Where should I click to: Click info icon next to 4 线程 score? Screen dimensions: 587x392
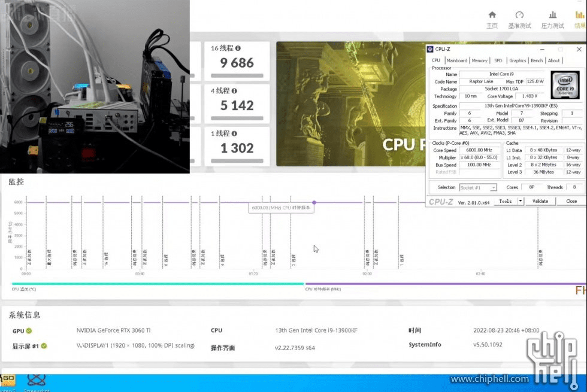[x=234, y=91]
